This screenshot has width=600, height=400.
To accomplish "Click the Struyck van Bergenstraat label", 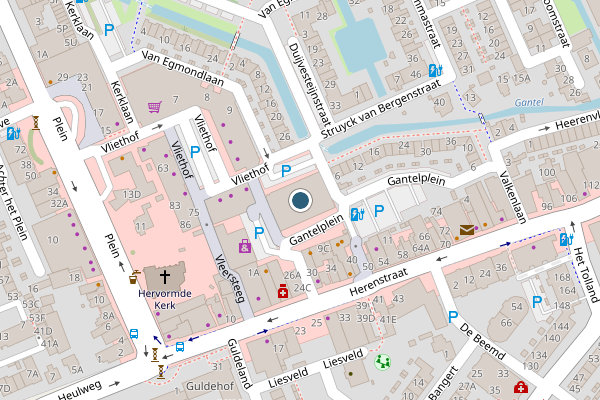I will (380, 109).
